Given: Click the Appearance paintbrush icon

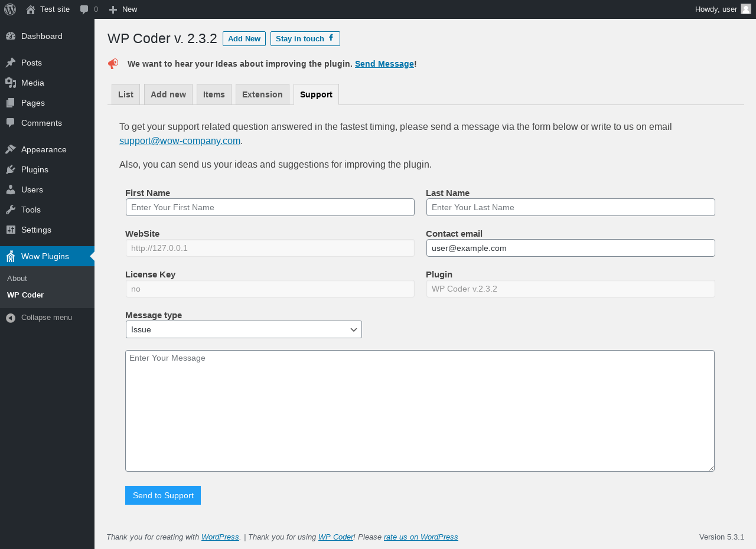Looking at the screenshot, I should coord(11,149).
